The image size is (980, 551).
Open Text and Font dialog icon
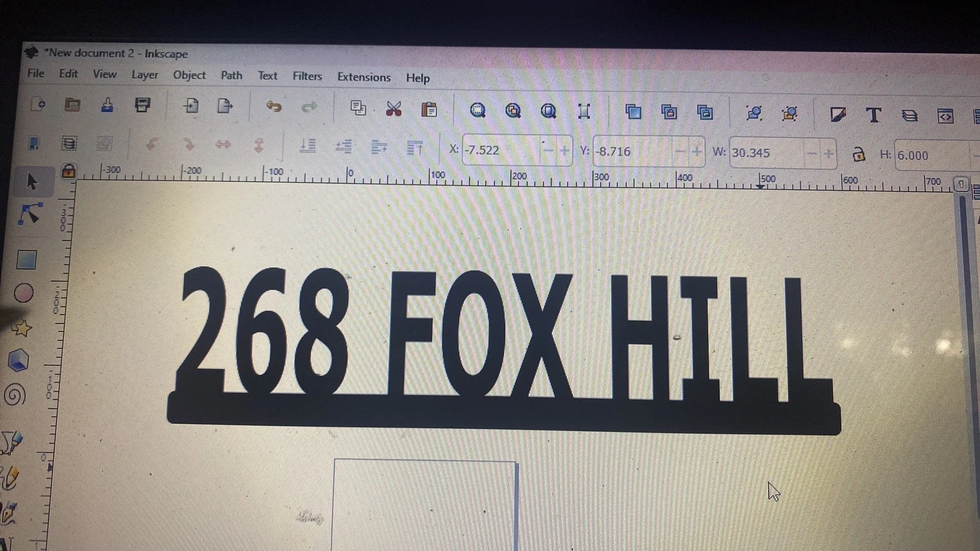pyautogui.click(x=873, y=115)
